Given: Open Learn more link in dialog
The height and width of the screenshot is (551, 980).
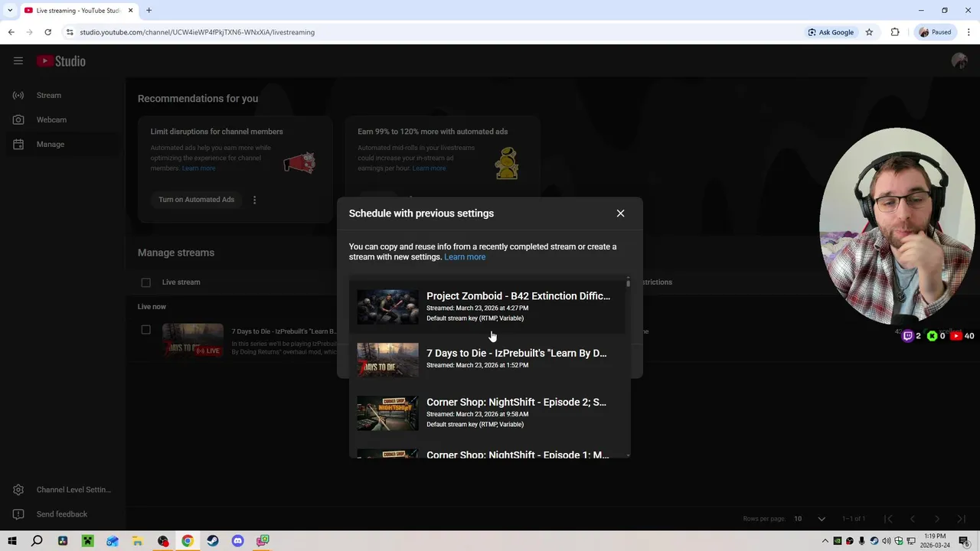Looking at the screenshot, I should click(465, 257).
